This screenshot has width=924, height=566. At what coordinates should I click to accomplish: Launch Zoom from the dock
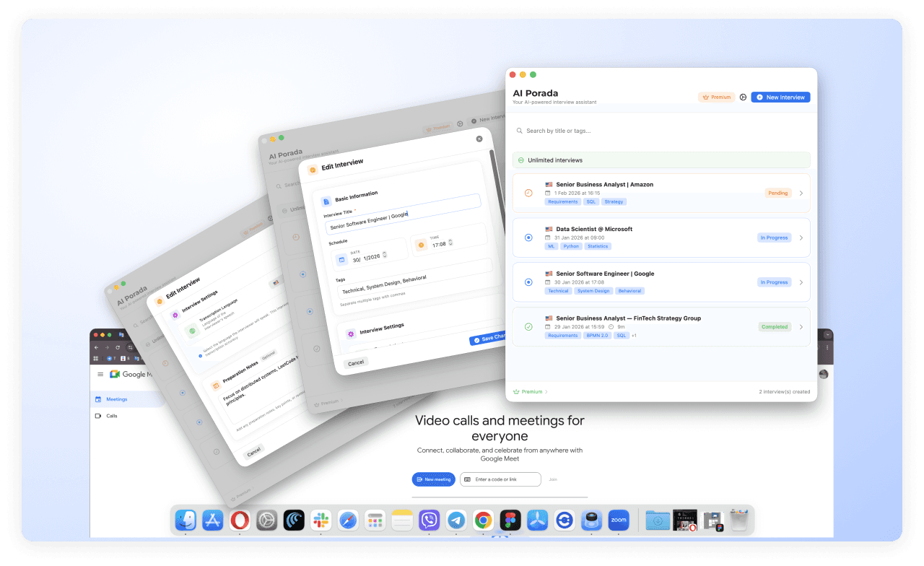619,520
